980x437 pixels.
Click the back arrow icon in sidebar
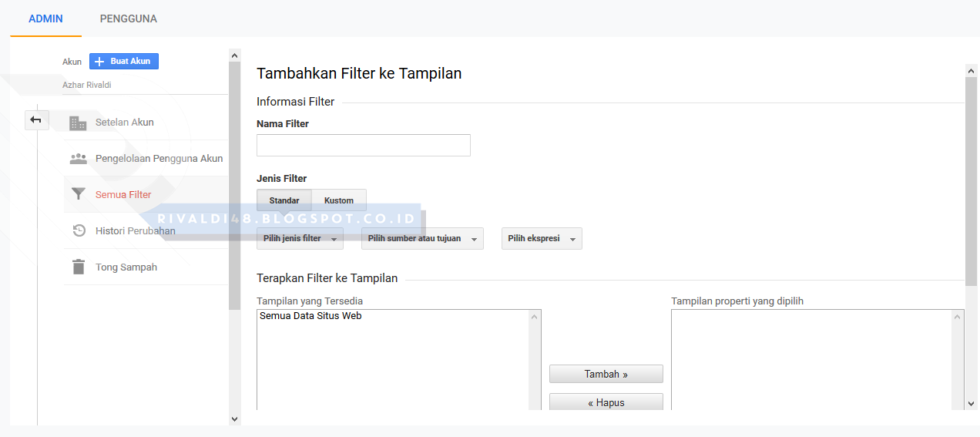pyautogui.click(x=36, y=119)
